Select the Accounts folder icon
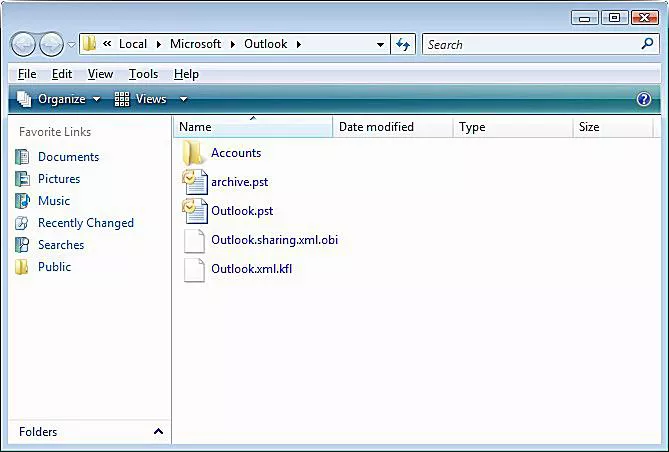The height and width of the screenshot is (452, 669). 193,152
